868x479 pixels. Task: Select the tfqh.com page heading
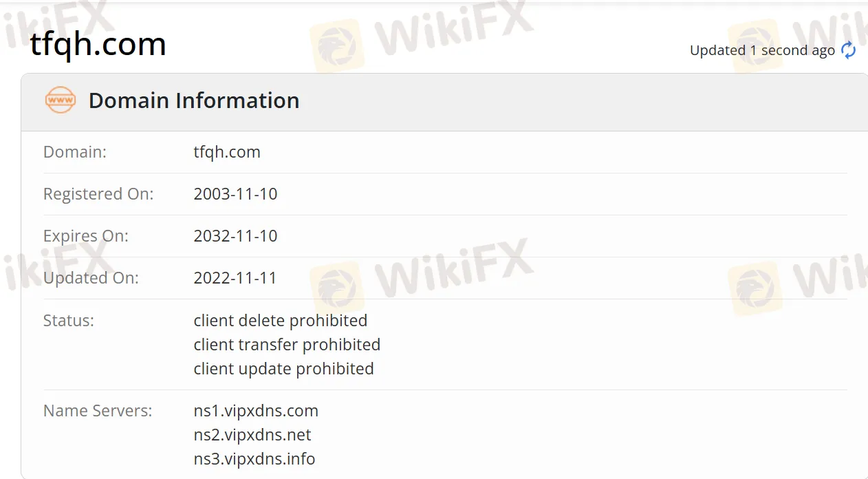coord(98,44)
